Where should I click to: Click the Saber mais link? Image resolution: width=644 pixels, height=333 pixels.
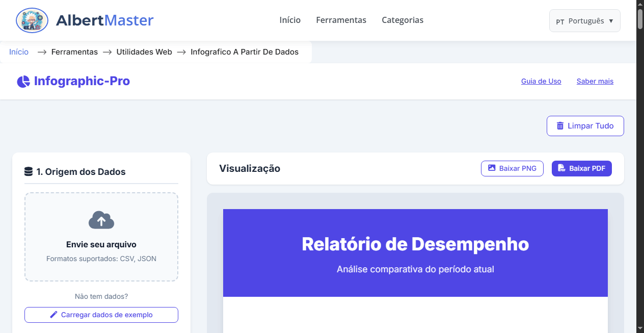(595, 81)
